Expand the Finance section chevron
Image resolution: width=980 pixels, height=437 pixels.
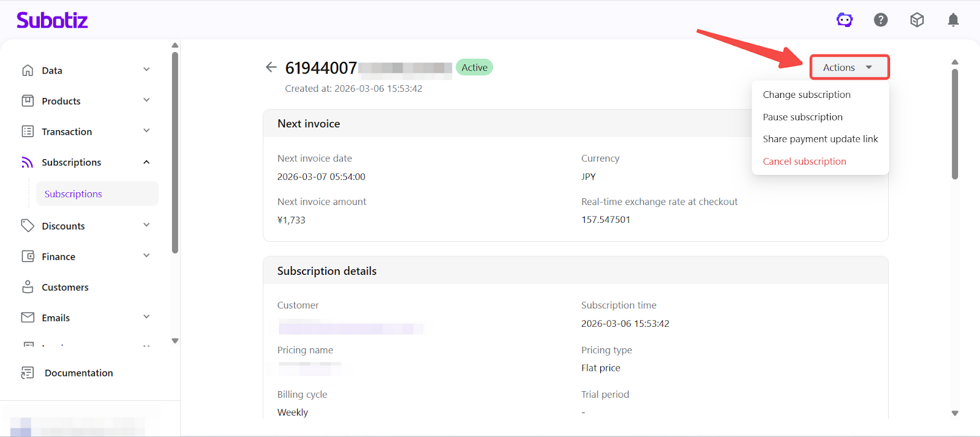[146, 256]
